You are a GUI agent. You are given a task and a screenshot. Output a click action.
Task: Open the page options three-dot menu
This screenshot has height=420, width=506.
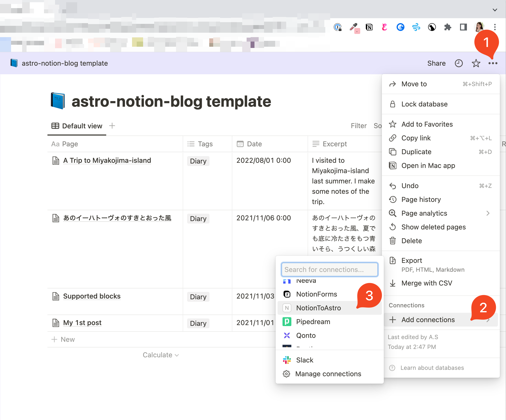[493, 63]
